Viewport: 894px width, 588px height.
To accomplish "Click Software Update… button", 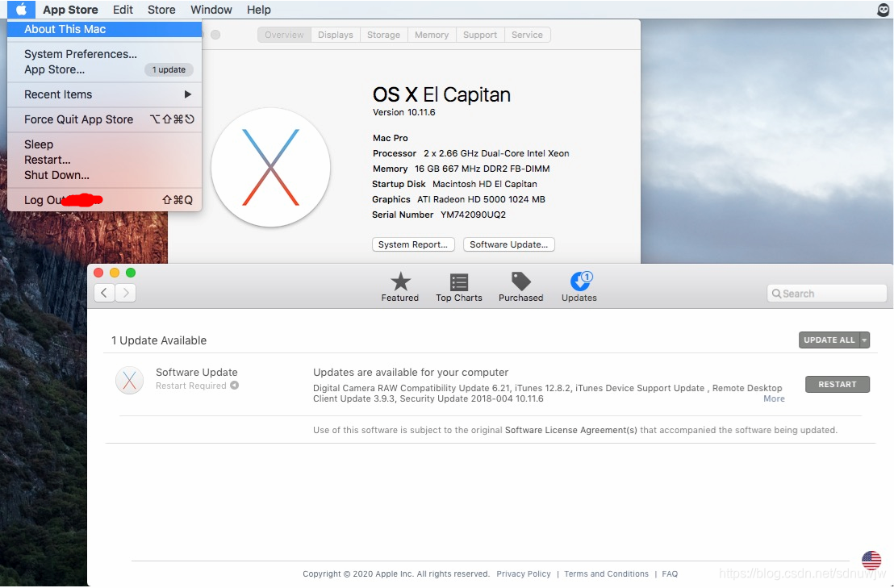I will point(509,244).
